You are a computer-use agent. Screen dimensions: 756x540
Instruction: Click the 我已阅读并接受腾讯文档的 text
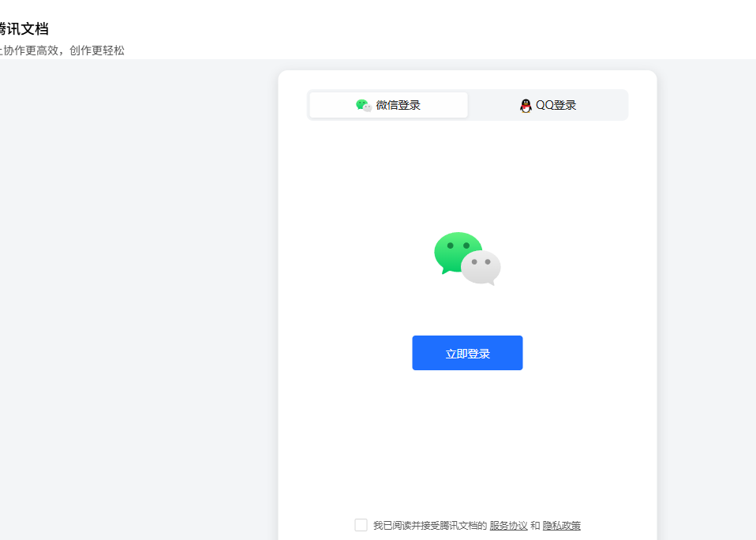pyautogui.click(x=430, y=526)
